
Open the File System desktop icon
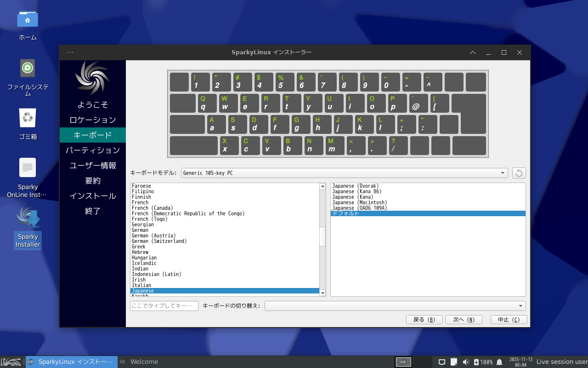pyautogui.click(x=28, y=69)
